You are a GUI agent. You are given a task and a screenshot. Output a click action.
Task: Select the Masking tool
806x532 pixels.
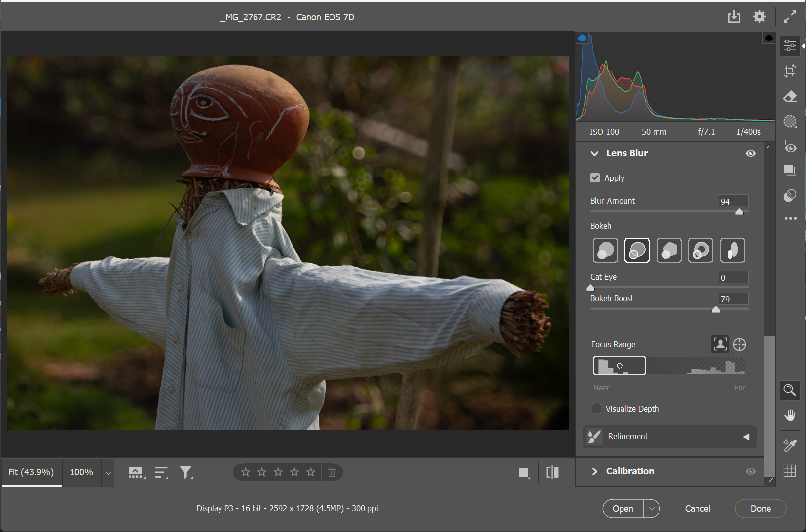[790, 121]
